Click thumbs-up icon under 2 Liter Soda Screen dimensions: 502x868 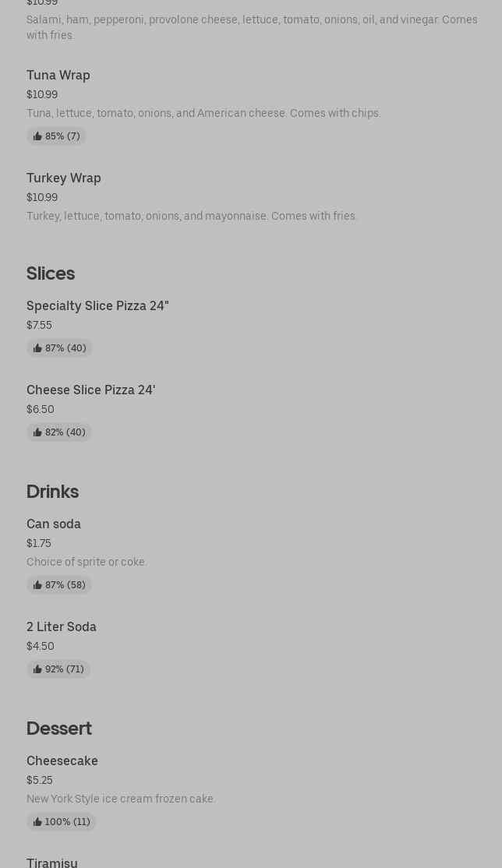tap(37, 669)
